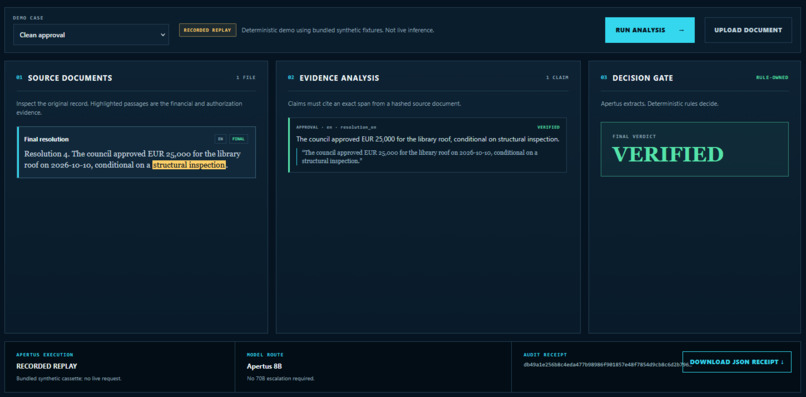The image size is (806, 397).
Task: Click the EN language tag on the document
Action: click(220, 139)
